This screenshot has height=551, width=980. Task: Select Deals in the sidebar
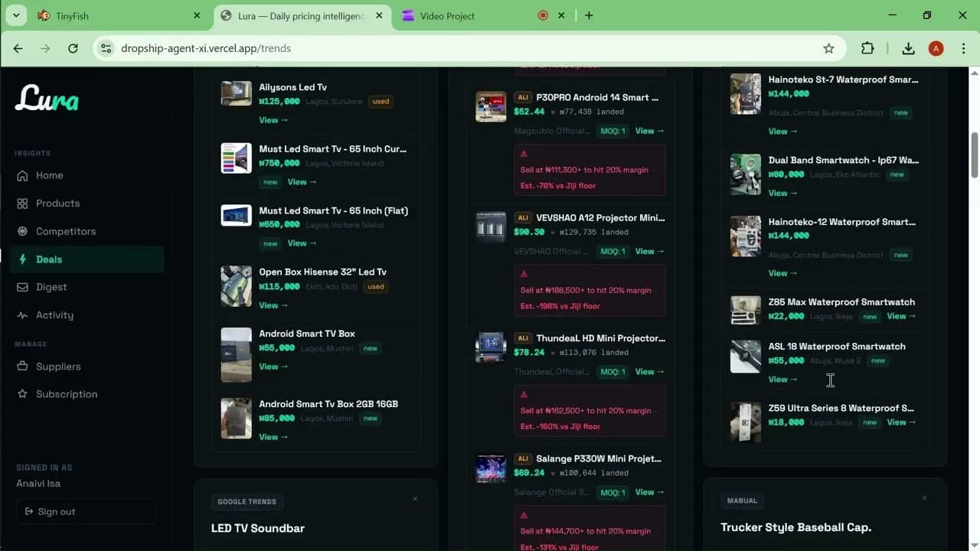[87, 259]
